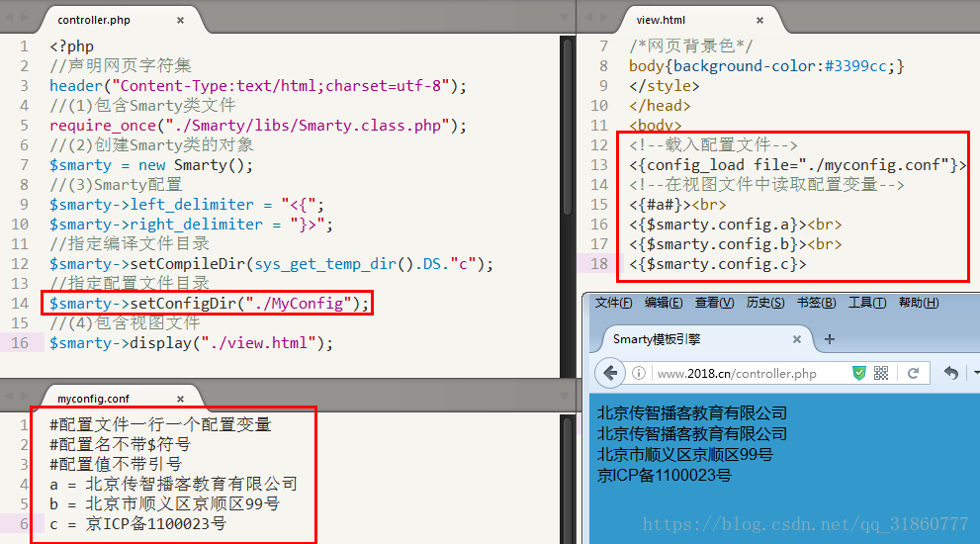Click the "b = 北京市顺义区京顺区99号" config line
Image resolution: width=980 pixels, height=544 pixels.
164,504
